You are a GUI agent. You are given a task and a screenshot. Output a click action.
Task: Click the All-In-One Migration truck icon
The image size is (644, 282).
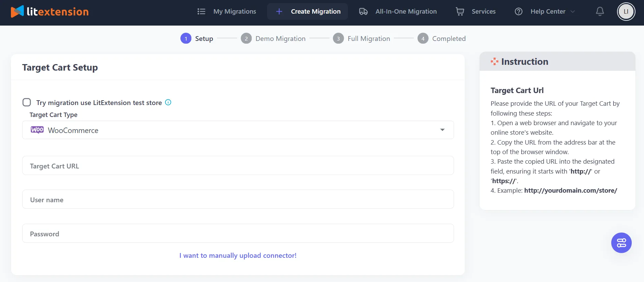pos(363,12)
